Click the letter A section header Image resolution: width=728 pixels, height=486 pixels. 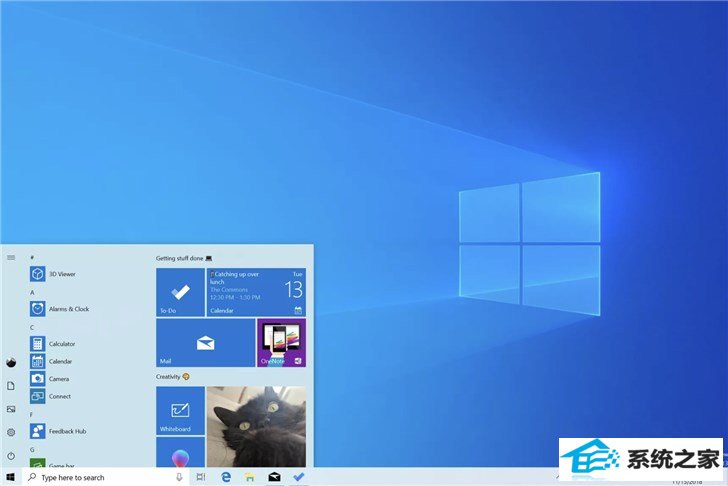pos(32,292)
